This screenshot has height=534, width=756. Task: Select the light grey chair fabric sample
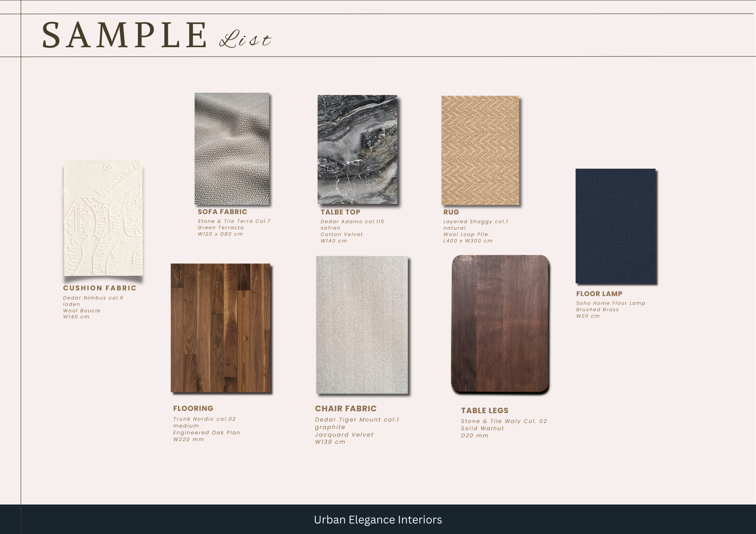pos(362,325)
